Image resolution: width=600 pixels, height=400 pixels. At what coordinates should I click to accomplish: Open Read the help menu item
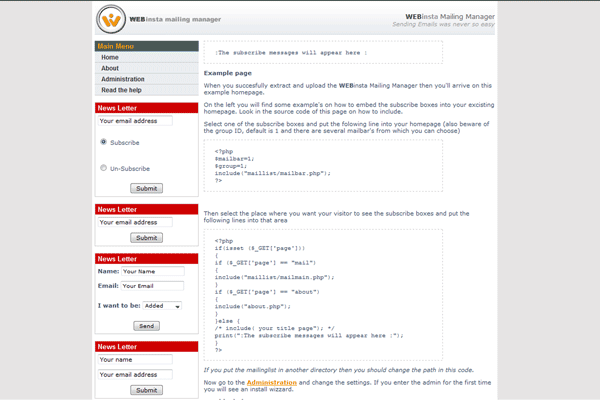(122, 90)
